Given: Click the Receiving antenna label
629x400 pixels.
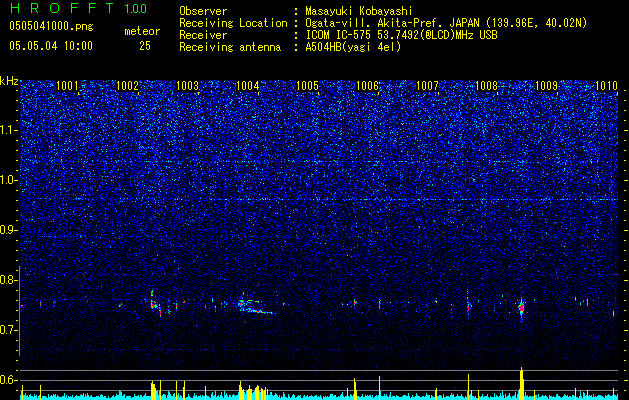Looking at the screenshot, I should coord(230,47).
